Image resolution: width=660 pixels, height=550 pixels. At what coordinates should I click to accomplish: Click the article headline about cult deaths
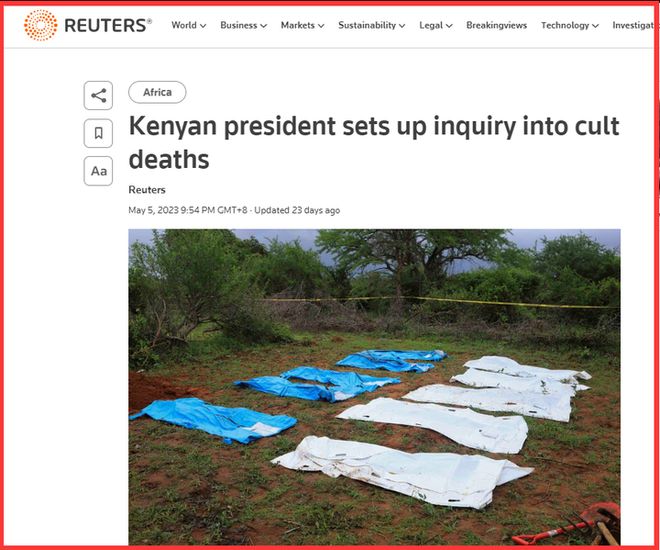pyautogui.click(x=374, y=142)
